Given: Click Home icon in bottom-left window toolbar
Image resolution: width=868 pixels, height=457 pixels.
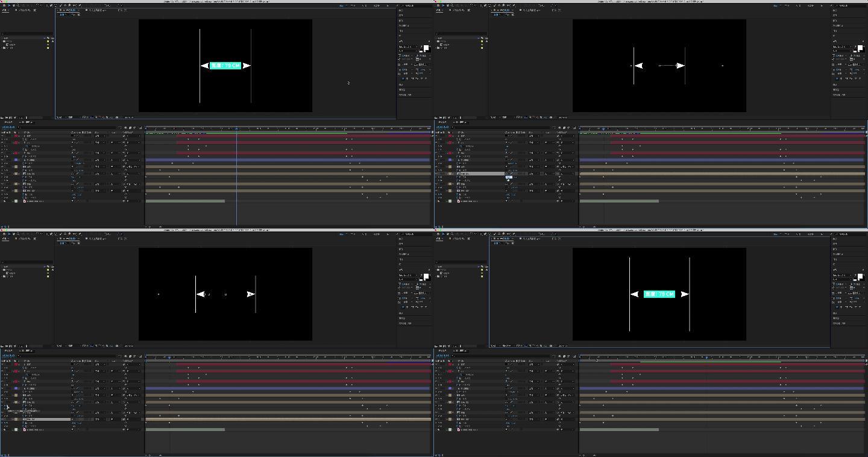Looking at the screenshot, I should point(3,234).
